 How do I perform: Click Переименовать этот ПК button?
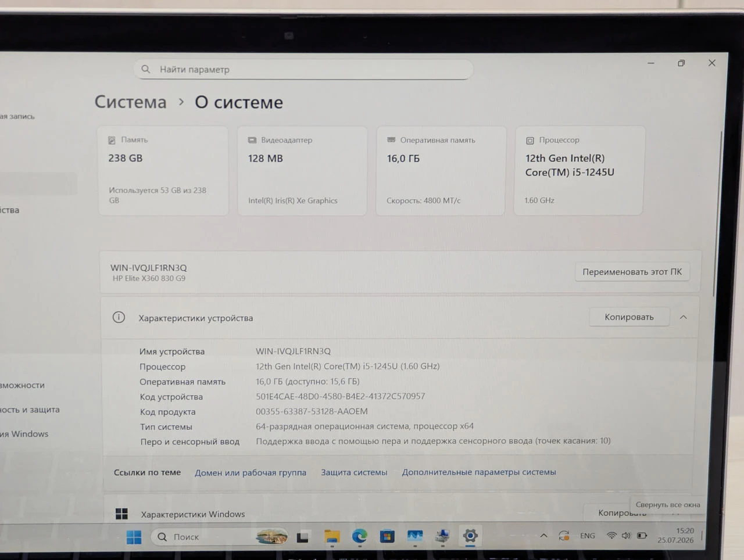click(x=632, y=272)
